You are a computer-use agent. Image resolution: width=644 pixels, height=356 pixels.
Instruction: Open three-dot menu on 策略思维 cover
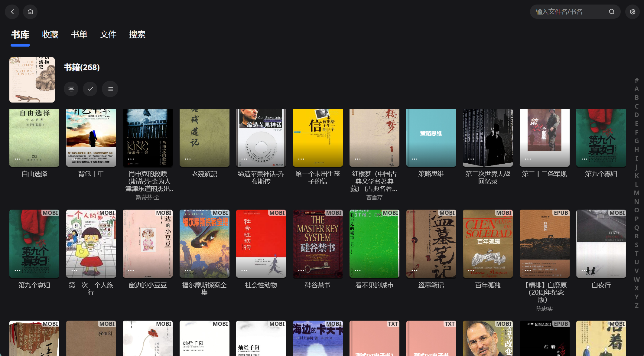click(x=414, y=159)
